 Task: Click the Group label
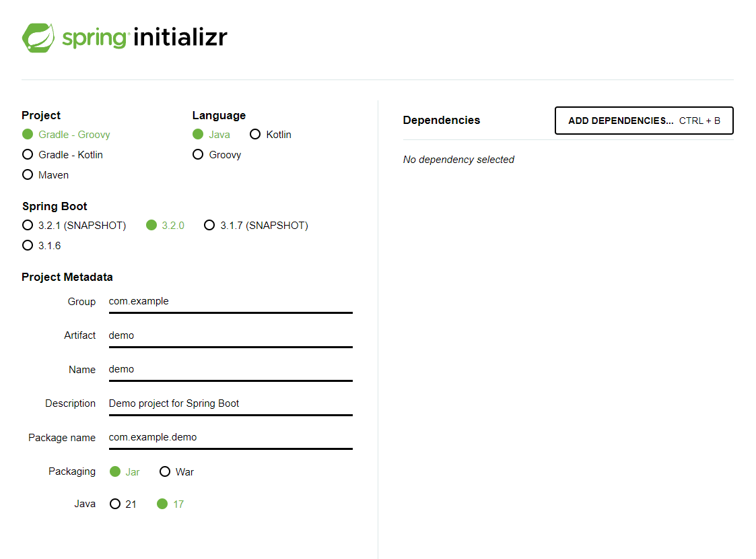click(81, 302)
